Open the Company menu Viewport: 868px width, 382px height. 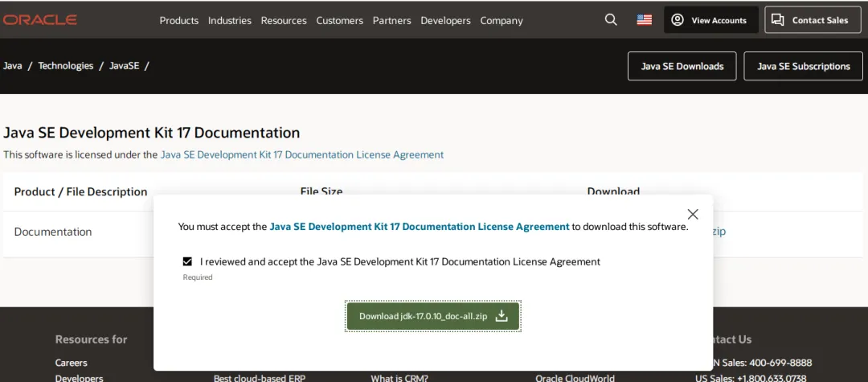pos(502,20)
